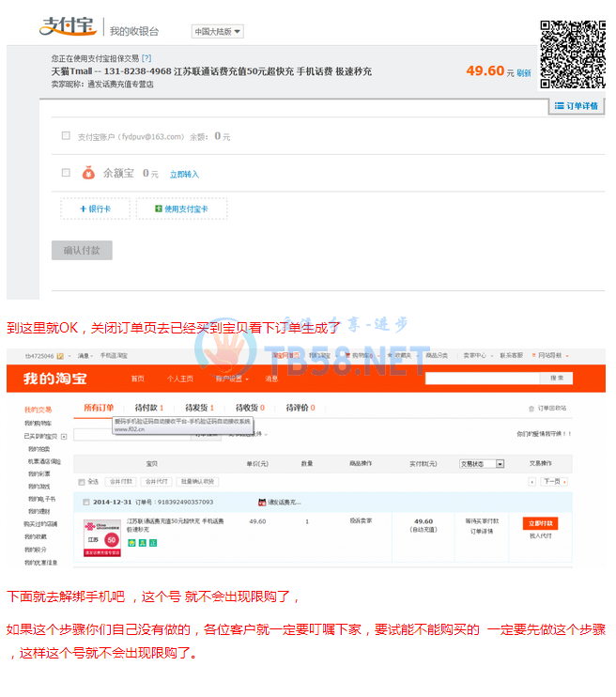Open 消息 in the orange header

click(x=271, y=379)
